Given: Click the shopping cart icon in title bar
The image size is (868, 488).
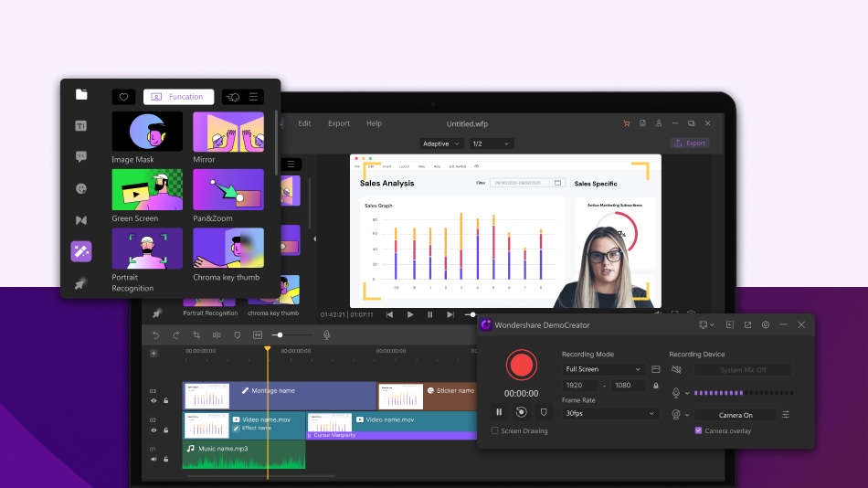Looking at the screenshot, I should (626, 123).
